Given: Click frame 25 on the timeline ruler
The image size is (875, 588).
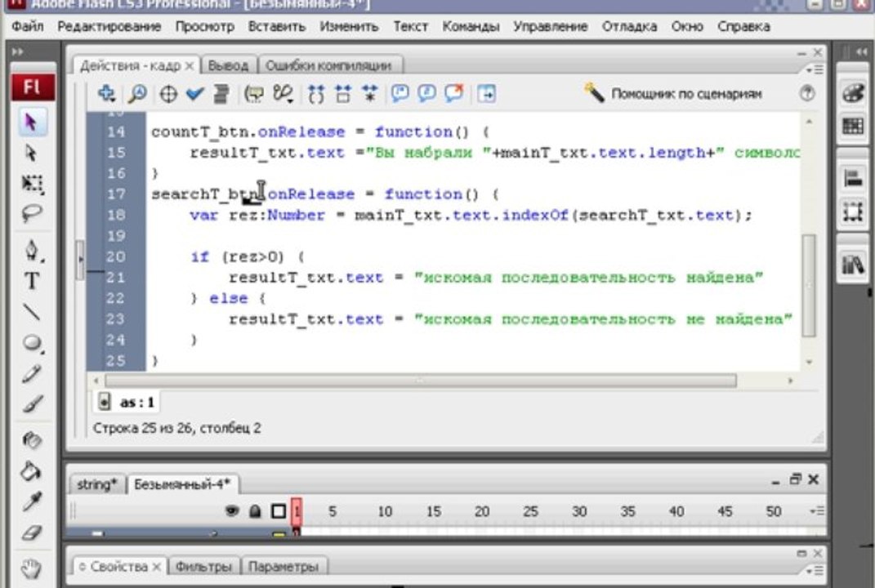Looking at the screenshot, I should click(530, 512).
